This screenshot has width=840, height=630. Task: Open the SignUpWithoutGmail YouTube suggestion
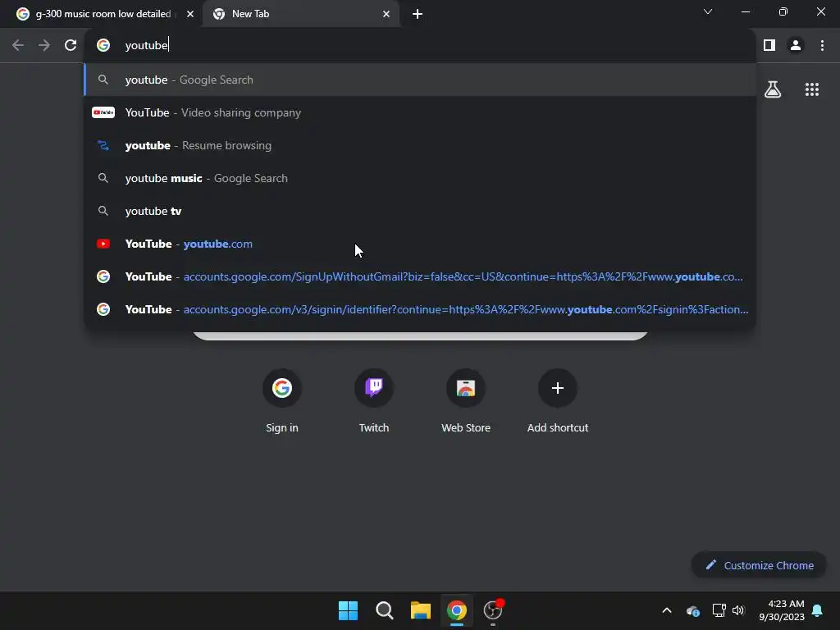[420, 276]
